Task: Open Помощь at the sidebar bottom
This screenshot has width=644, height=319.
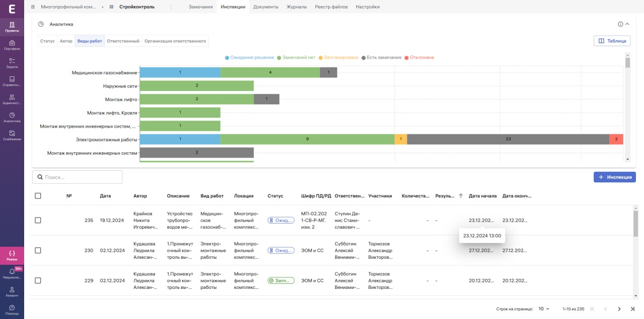Action: (x=12, y=310)
